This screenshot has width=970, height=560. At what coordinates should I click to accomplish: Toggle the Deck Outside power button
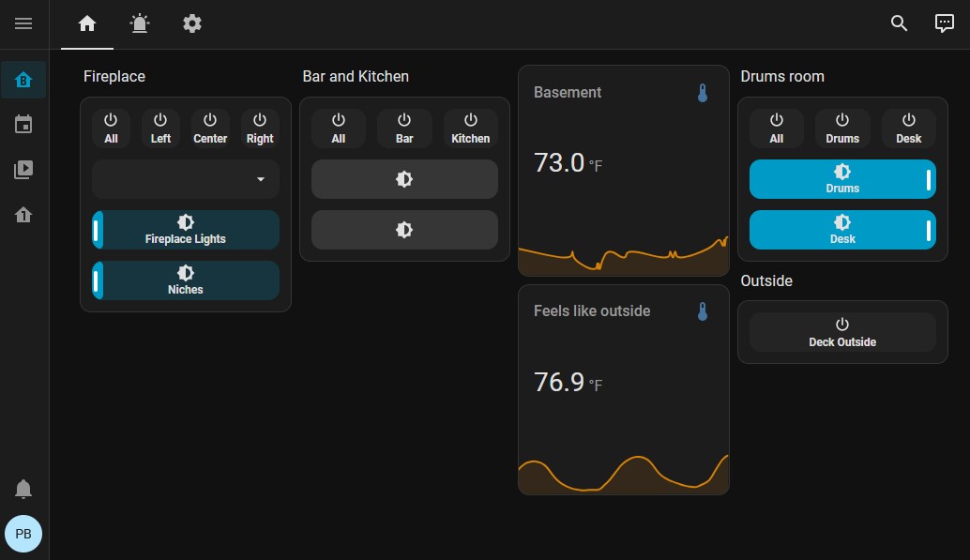(842, 332)
